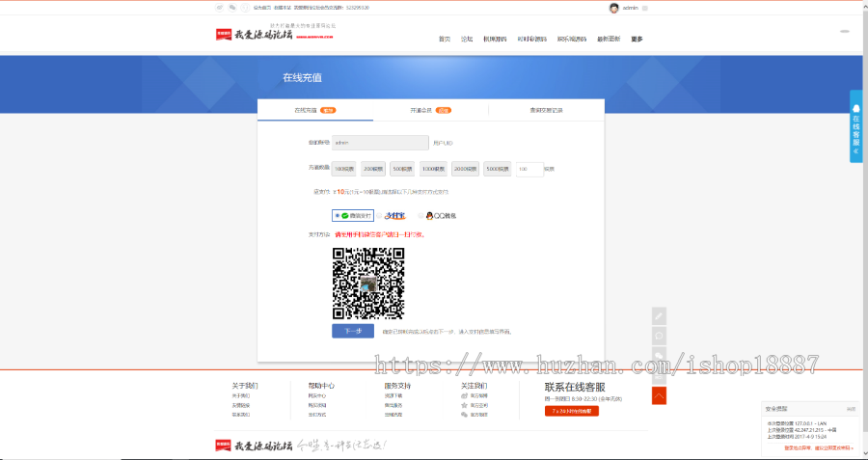Click the small icon beside admin name
Viewport: 868px width, 460px height.
tap(645, 9)
